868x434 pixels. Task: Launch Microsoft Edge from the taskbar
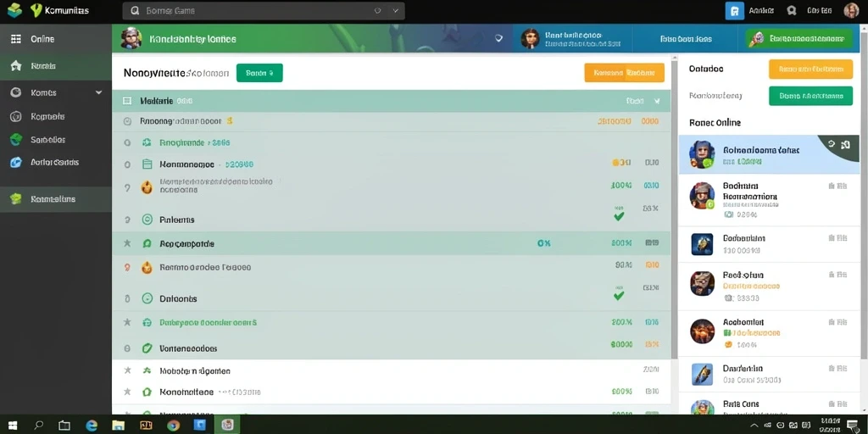pyautogui.click(x=92, y=426)
